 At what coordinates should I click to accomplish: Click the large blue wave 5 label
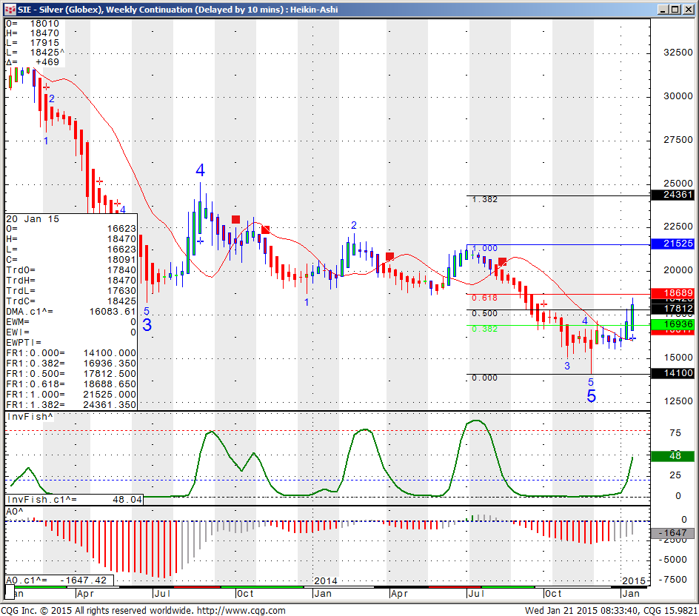point(591,397)
